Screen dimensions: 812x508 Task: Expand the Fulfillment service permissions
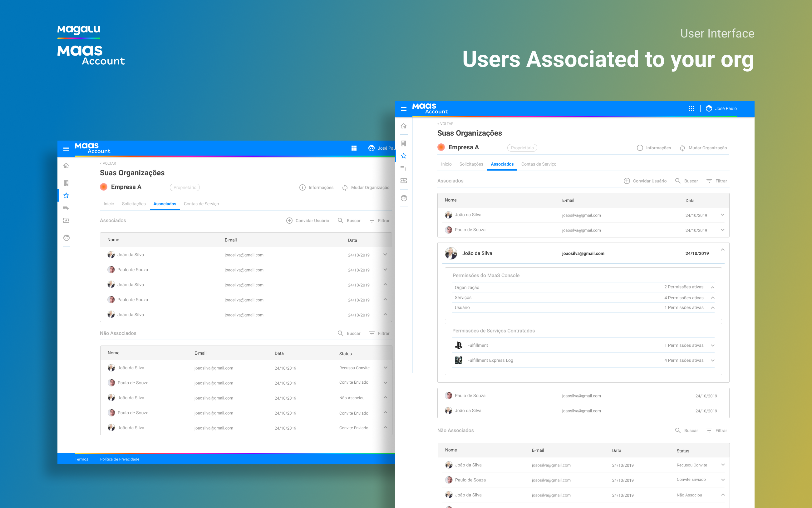713,346
